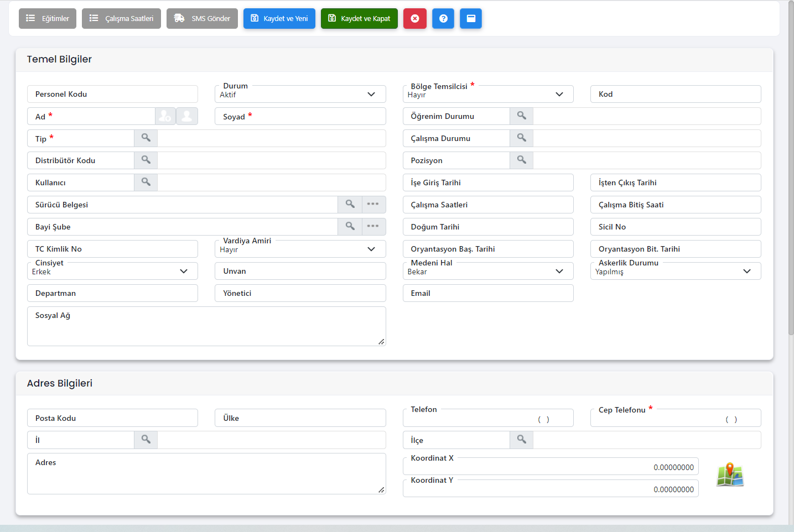Screen dimensions: 794x532
Task: Click the Kod input field
Action: 676,94
